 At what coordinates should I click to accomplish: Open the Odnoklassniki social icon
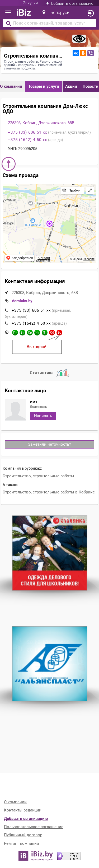(x=83, y=53)
